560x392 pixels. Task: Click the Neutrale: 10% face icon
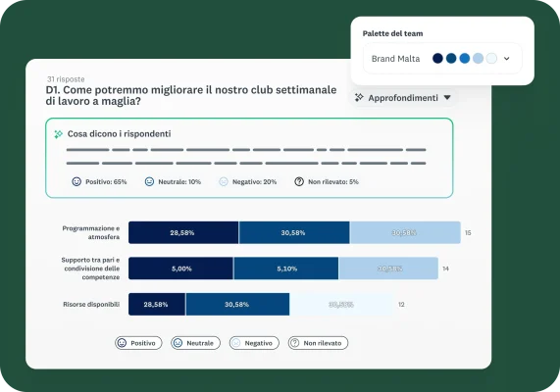(x=149, y=181)
